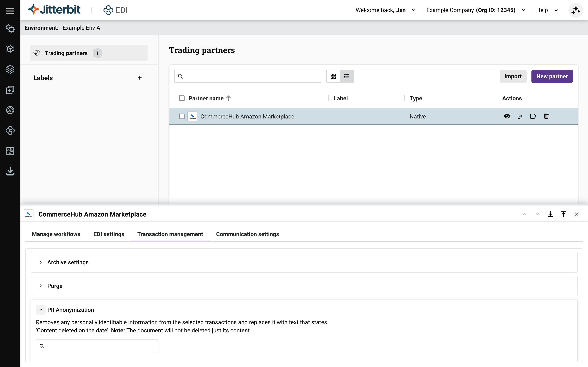This screenshot has height=367, width=588.
Task: Click the delete trash icon for CommerceHub partner
Action: click(546, 116)
